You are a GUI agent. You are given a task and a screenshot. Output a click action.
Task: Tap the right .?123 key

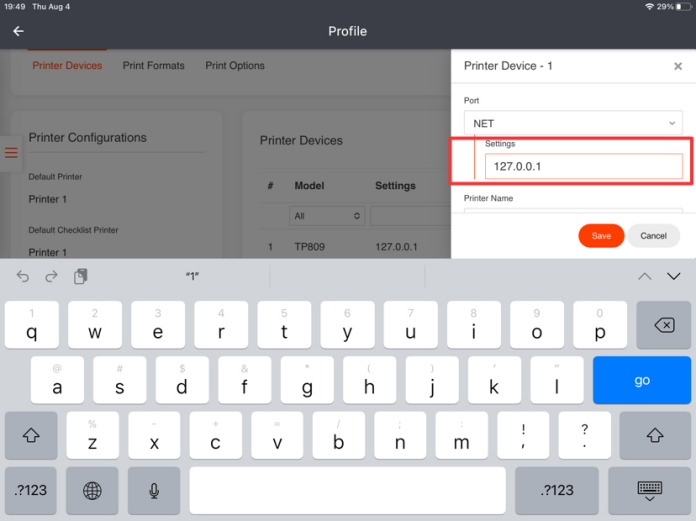point(557,490)
